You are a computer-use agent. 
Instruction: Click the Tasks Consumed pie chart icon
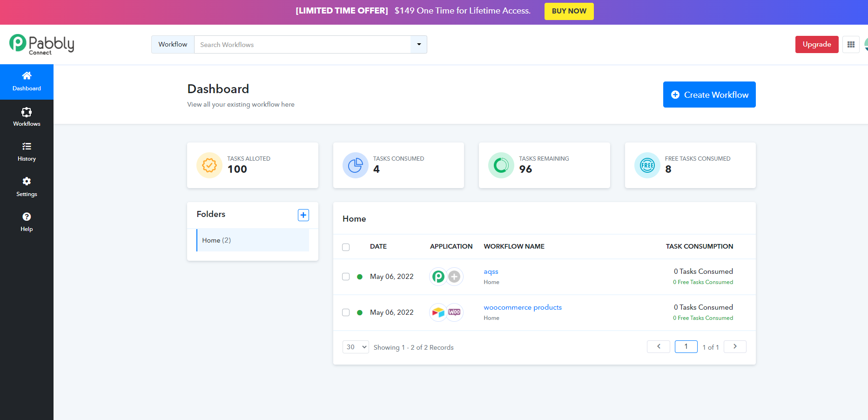click(356, 165)
